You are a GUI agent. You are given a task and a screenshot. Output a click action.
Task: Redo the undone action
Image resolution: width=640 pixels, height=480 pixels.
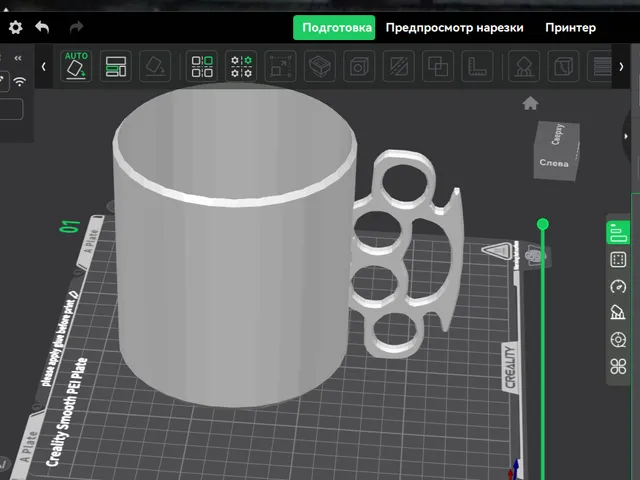click(x=76, y=27)
